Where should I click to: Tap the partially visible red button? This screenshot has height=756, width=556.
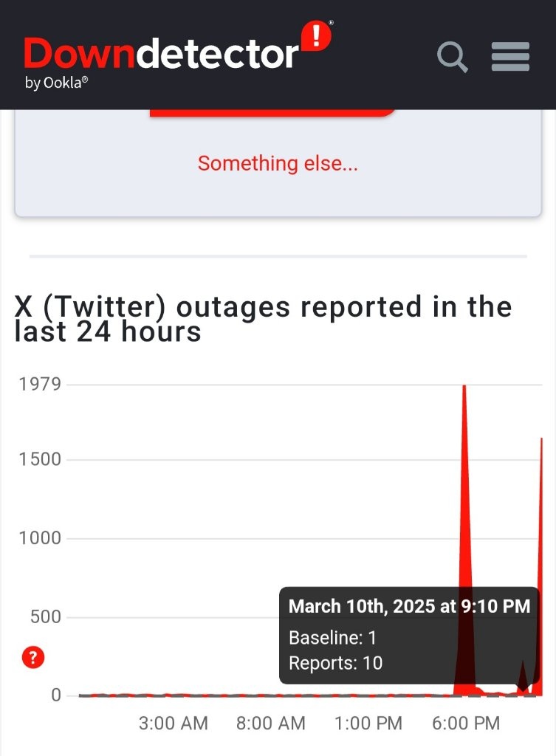(x=272, y=113)
